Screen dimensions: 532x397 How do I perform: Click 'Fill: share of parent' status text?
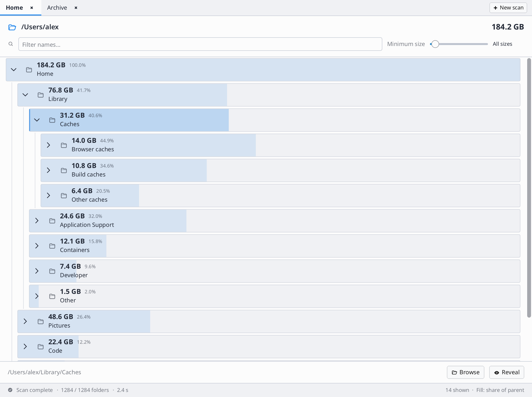pyautogui.click(x=500, y=390)
